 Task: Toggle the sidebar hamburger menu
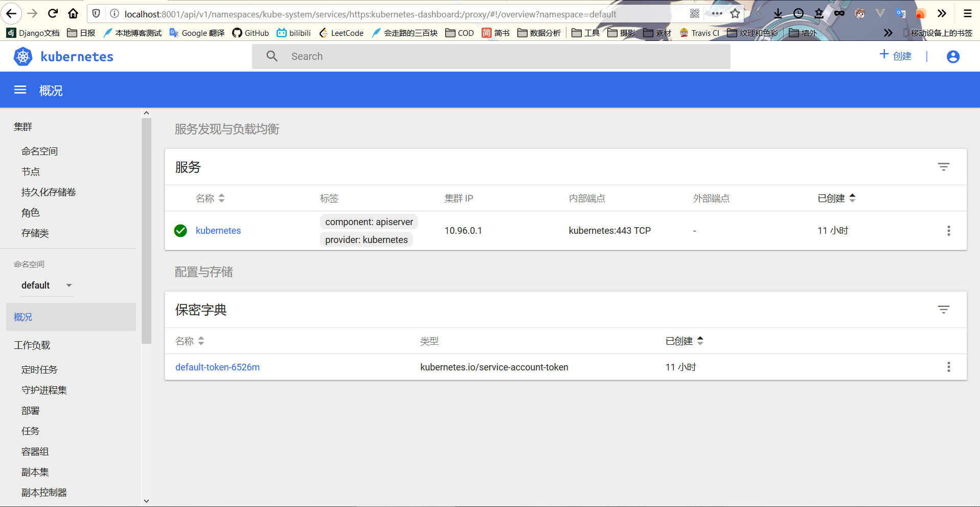[20, 90]
